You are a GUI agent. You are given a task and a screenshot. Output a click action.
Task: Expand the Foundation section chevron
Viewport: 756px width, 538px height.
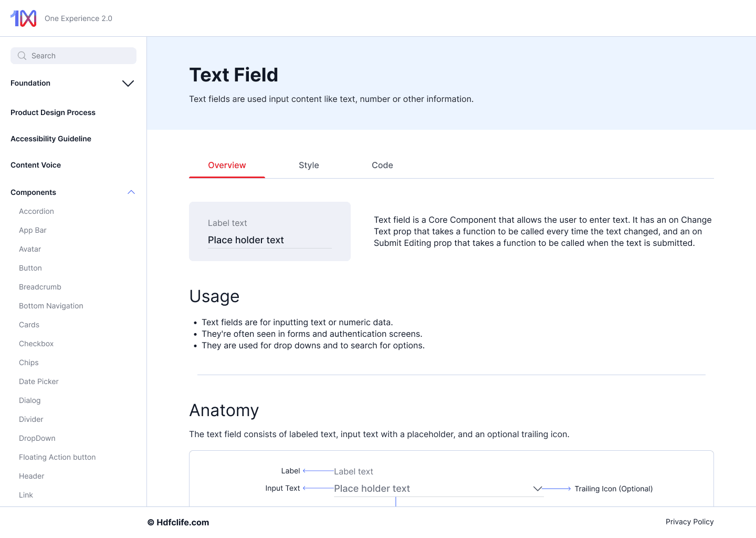(x=128, y=84)
